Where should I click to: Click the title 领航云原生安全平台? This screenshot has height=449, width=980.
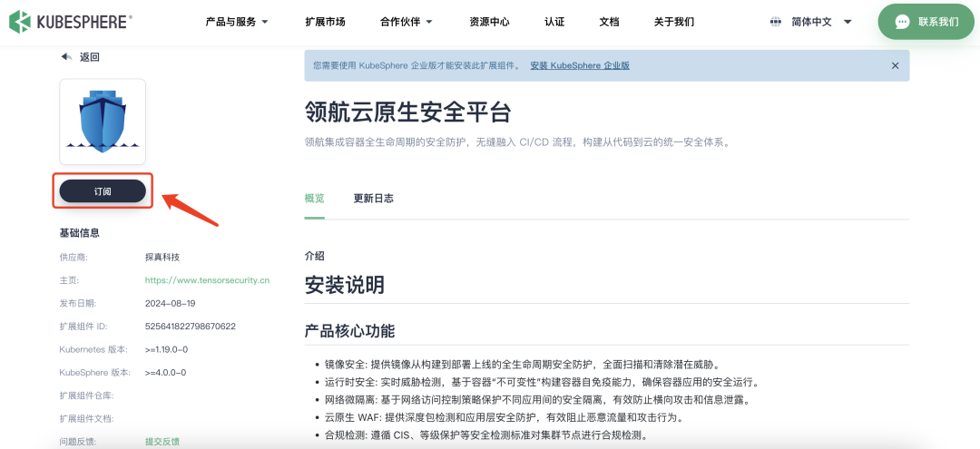(407, 112)
